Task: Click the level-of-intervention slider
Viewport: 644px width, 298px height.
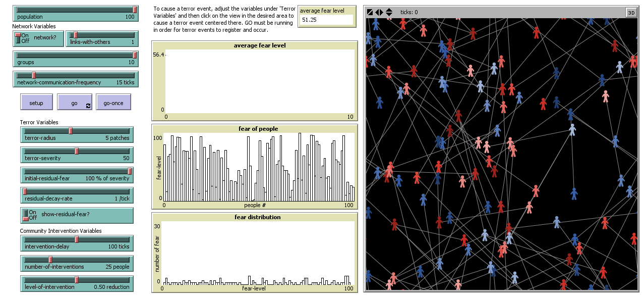Action: [x=77, y=283]
